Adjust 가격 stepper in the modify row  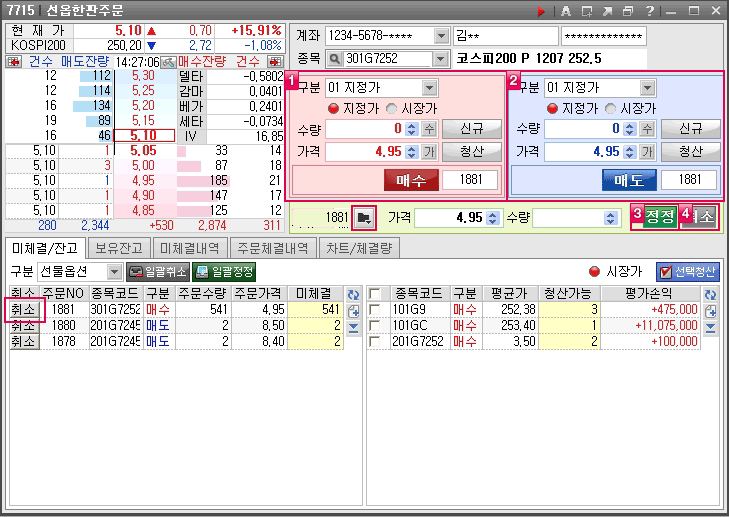tap(493, 218)
